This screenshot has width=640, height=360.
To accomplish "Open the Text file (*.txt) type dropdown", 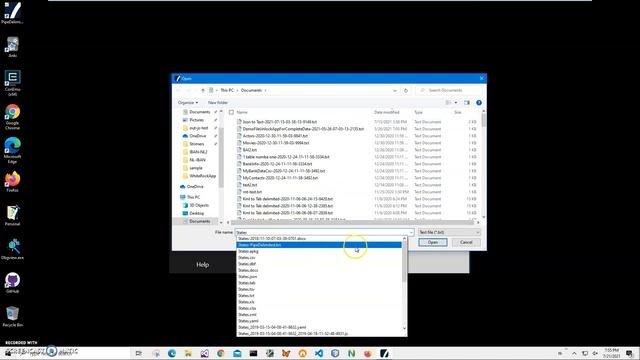I will [x=449, y=232].
